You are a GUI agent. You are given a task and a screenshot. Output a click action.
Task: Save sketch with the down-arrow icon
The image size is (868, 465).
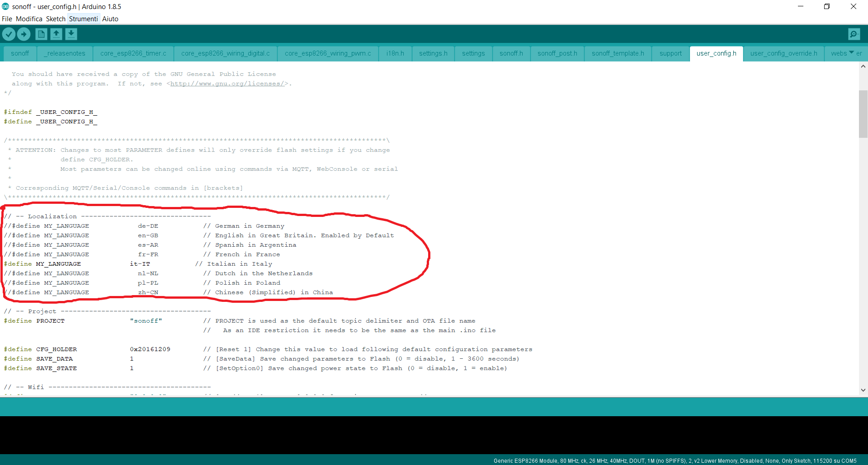point(71,34)
